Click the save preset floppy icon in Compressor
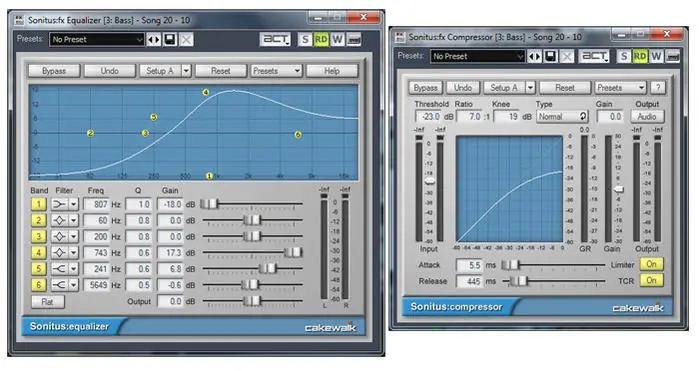This screenshot has width=699, height=371. [x=551, y=56]
